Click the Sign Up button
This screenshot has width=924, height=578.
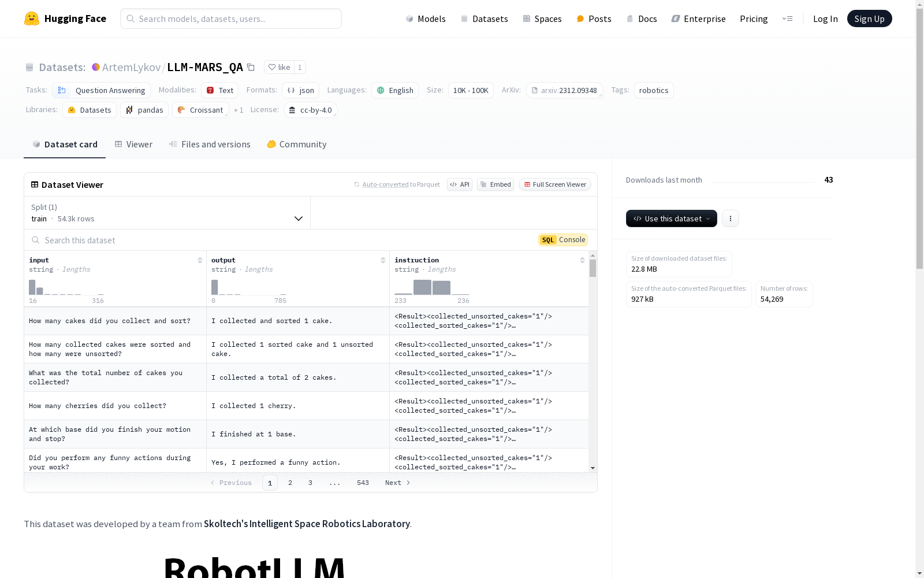coord(869,18)
